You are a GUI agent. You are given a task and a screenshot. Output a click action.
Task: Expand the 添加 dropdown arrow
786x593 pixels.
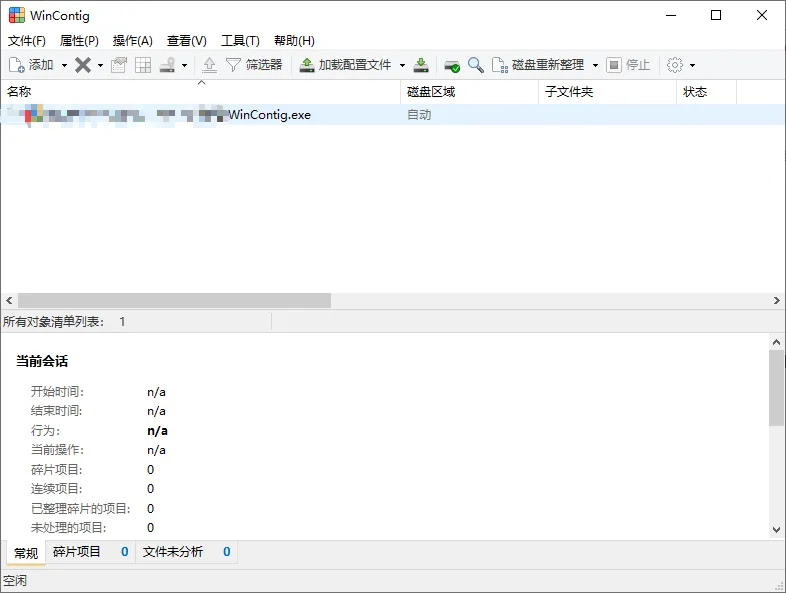pos(64,65)
